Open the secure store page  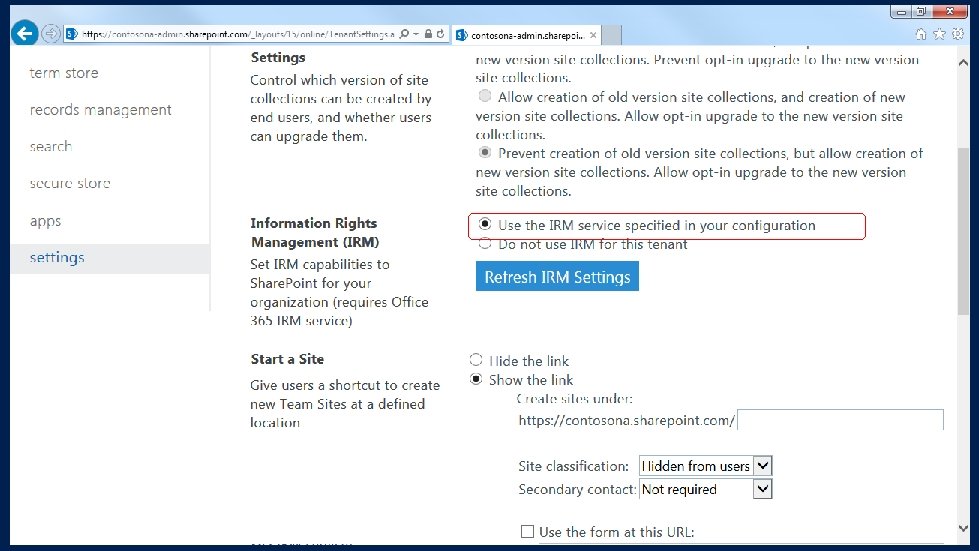click(x=70, y=183)
